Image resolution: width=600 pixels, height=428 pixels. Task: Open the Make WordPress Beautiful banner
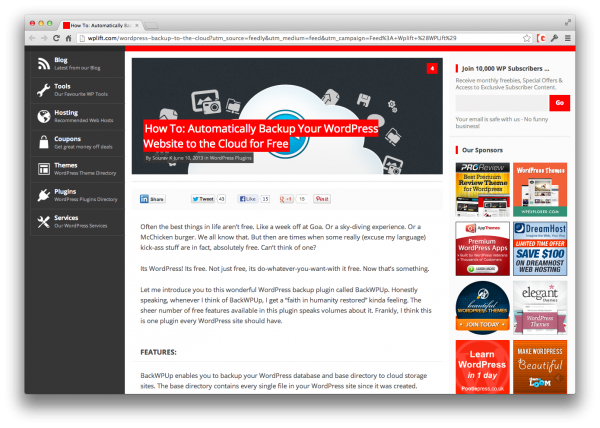[540, 367]
